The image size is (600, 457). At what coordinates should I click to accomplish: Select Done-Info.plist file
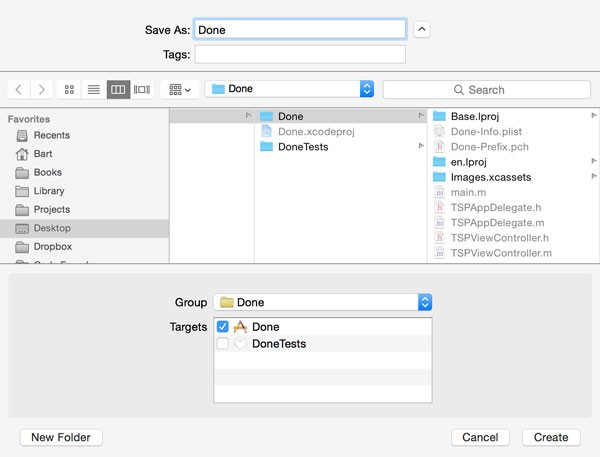(x=513, y=131)
